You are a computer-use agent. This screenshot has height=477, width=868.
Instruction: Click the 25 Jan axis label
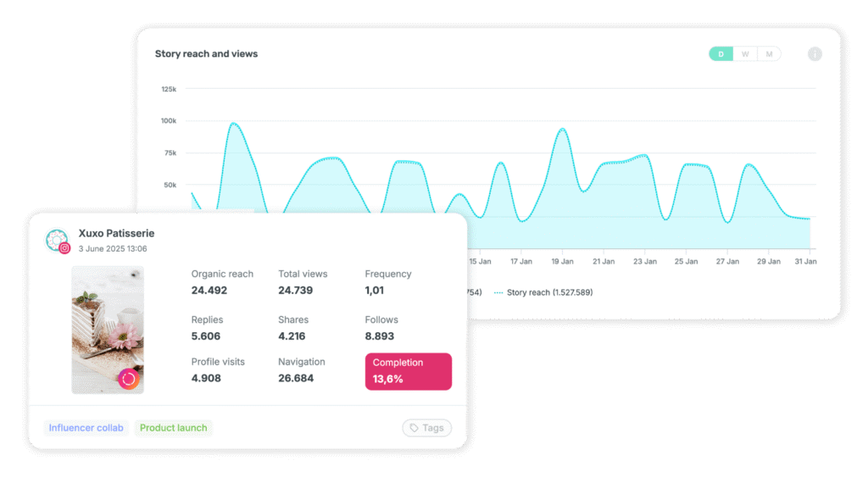[686, 261]
